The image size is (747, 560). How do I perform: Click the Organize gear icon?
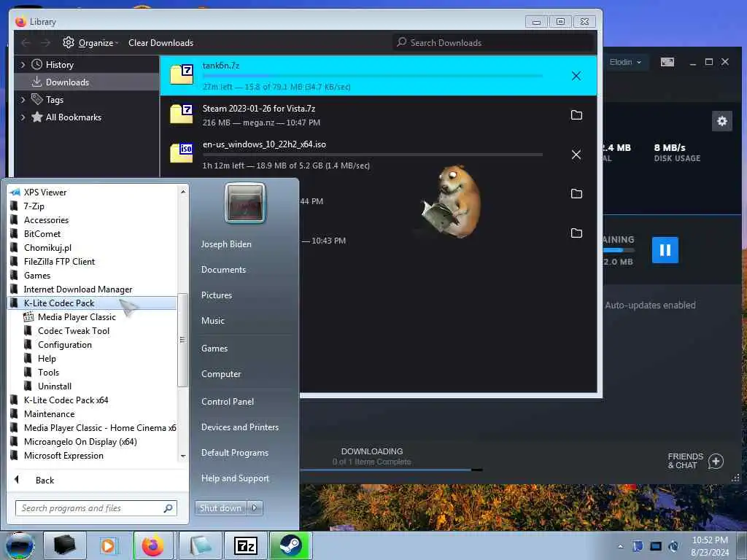[69, 42]
